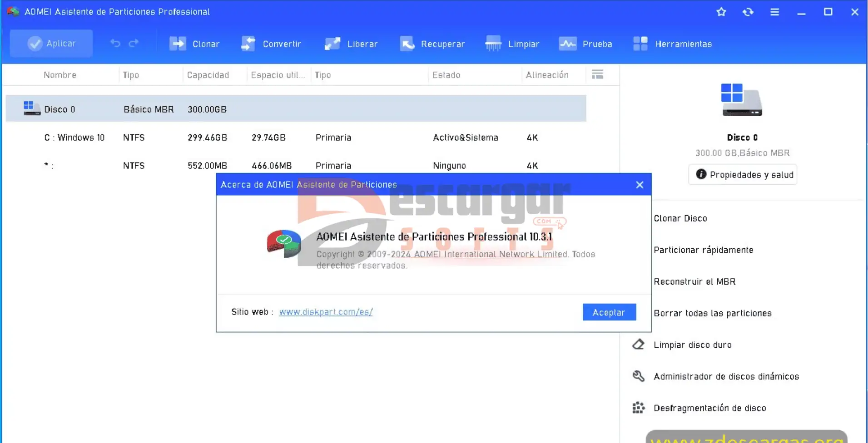
Task: Open the www.diskpart.com/es/ link
Action: tap(326, 312)
